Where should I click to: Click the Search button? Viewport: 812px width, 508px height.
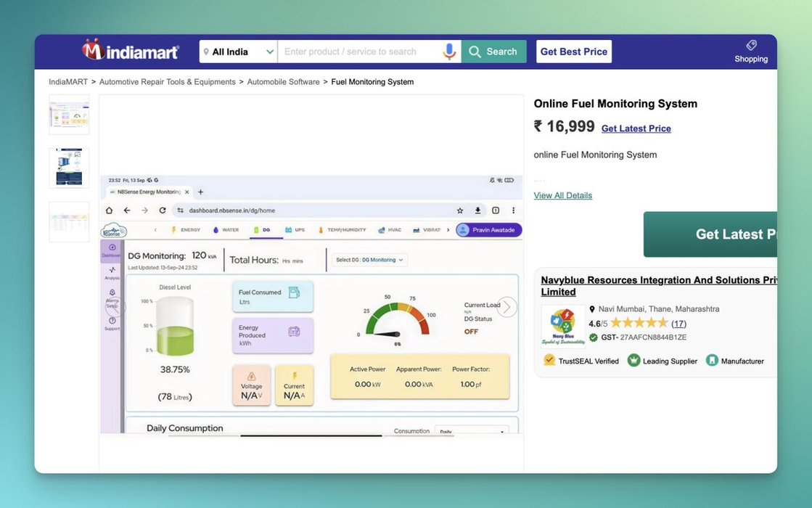[x=493, y=52]
